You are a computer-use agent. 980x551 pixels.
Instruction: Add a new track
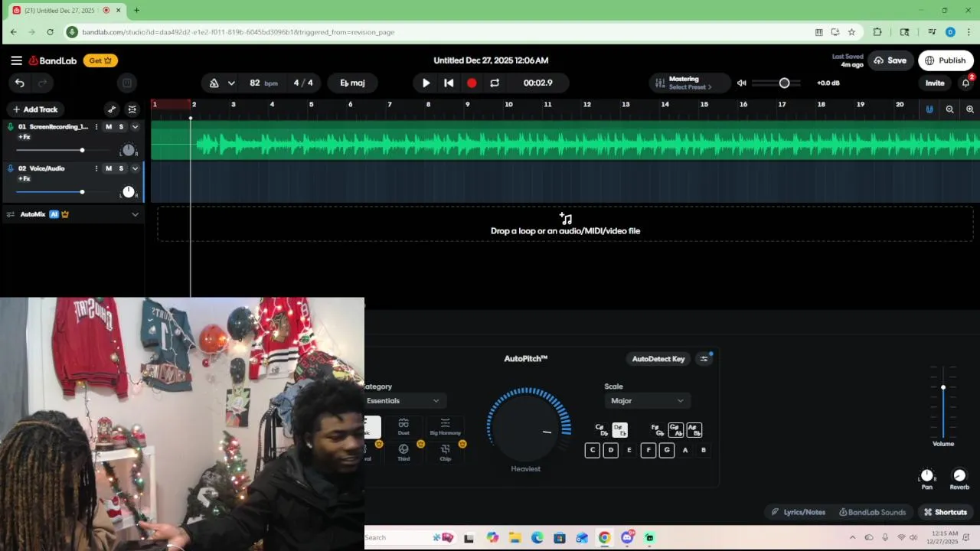tap(35, 109)
